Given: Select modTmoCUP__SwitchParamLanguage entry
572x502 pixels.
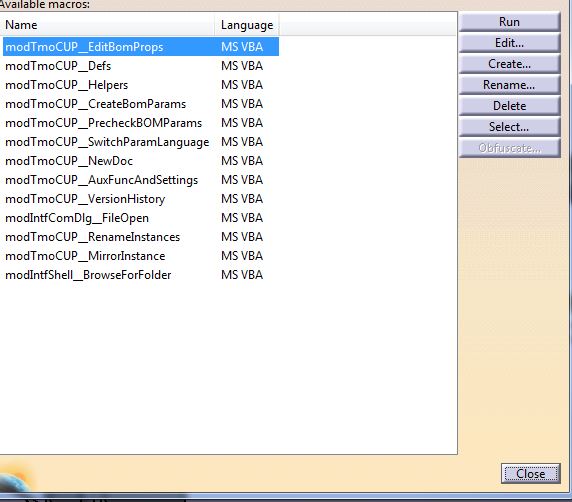Looking at the screenshot, I should (141, 142).
